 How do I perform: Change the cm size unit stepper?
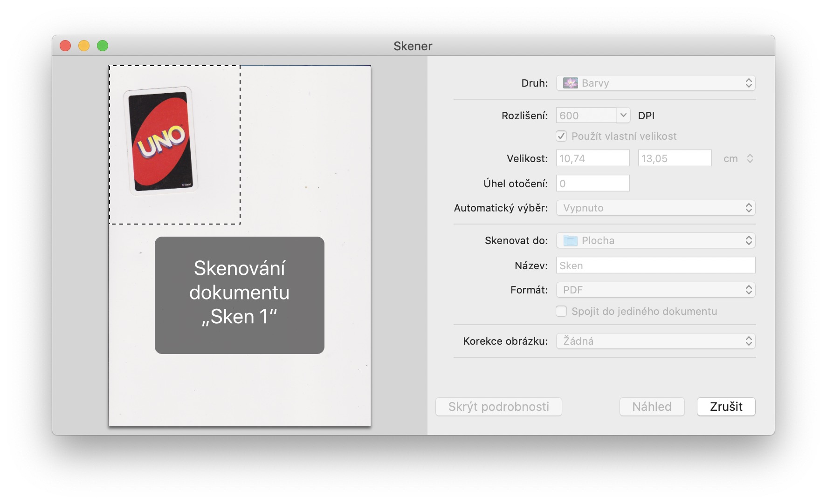pyautogui.click(x=750, y=158)
